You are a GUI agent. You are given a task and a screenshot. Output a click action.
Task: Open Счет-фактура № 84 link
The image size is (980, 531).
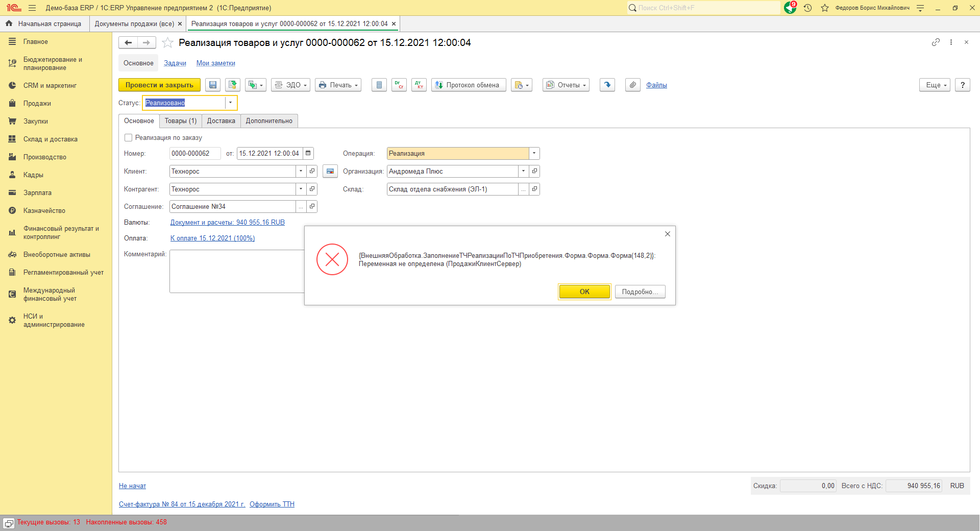pos(182,504)
